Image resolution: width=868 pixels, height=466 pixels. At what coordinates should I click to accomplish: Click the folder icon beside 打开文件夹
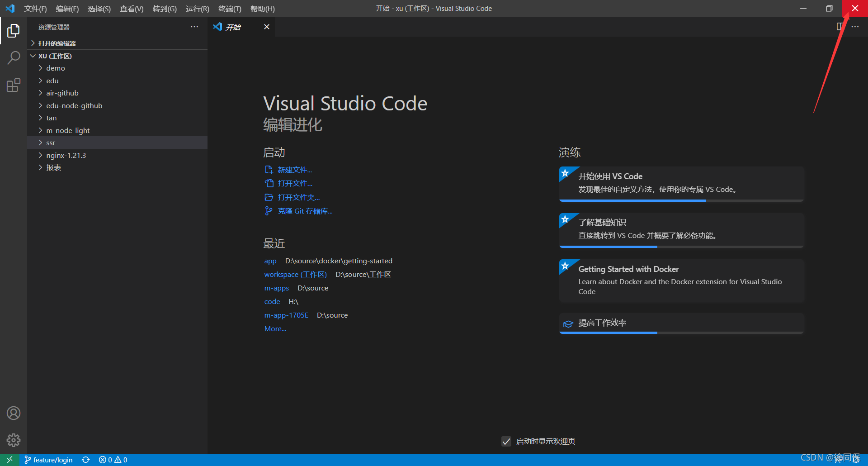click(269, 197)
